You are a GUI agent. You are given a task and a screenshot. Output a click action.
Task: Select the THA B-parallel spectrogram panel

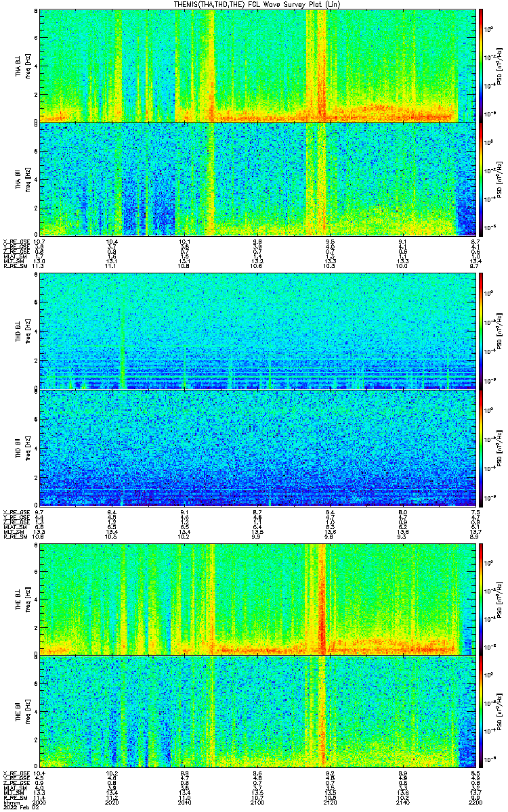coord(258,179)
